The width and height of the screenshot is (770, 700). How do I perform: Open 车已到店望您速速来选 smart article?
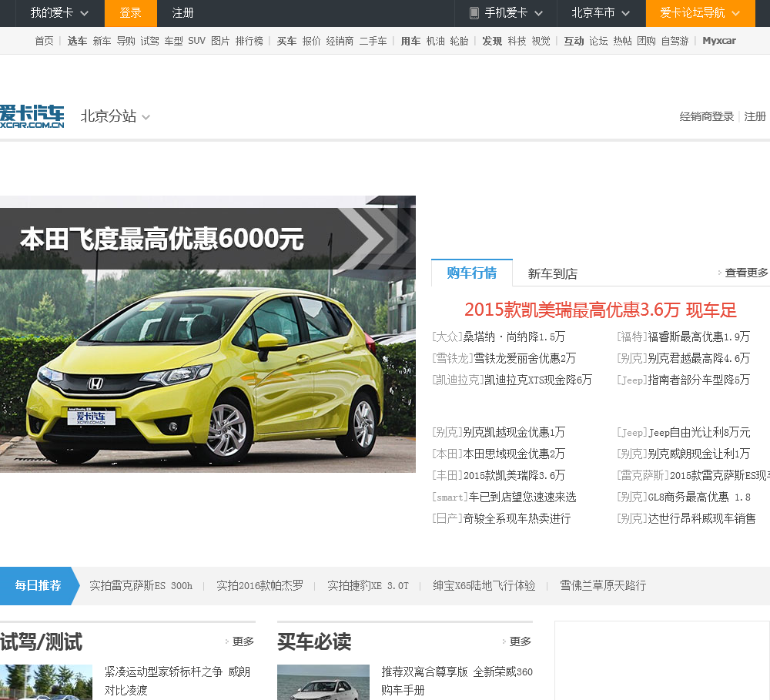(x=522, y=497)
